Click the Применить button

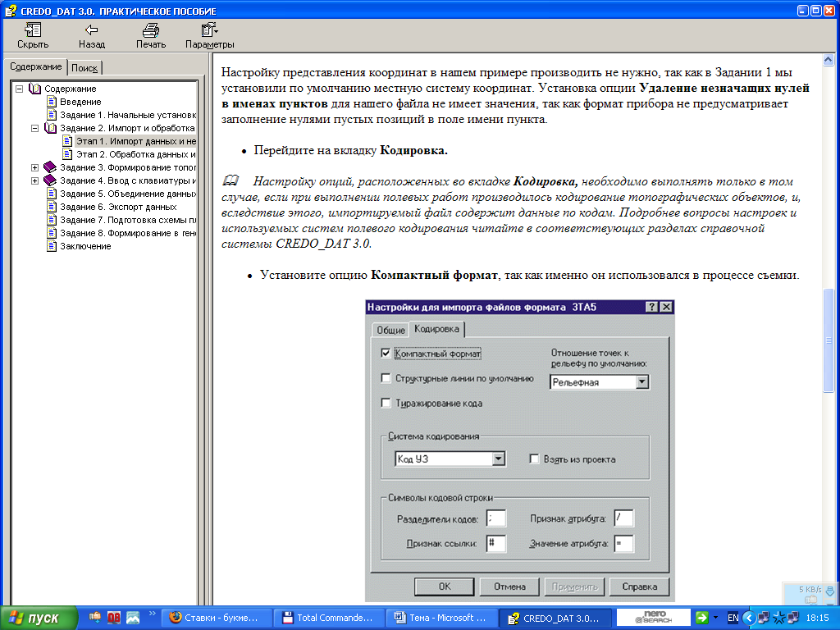click(x=574, y=587)
